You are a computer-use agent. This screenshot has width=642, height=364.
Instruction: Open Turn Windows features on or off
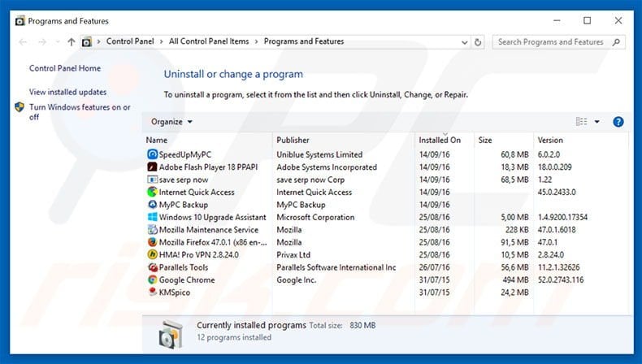[x=80, y=112]
